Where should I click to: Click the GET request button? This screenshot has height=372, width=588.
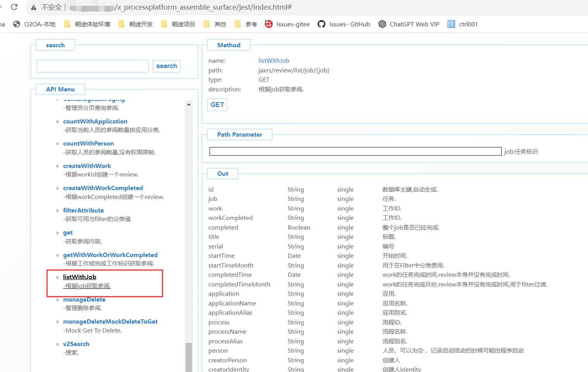[217, 105]
